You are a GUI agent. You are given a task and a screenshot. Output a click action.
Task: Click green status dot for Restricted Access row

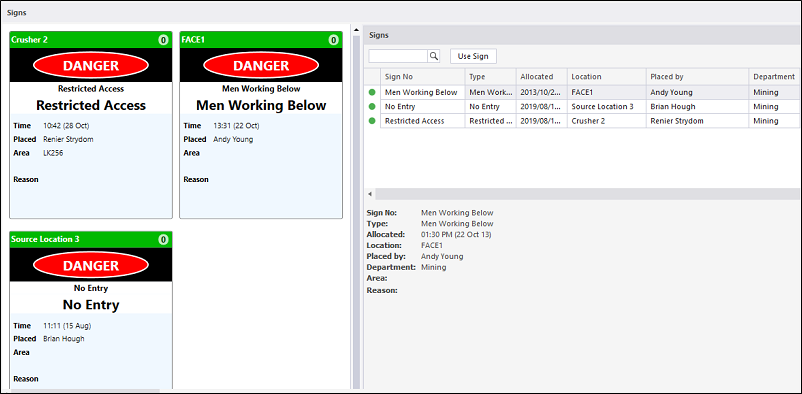[x=372, y=121]
